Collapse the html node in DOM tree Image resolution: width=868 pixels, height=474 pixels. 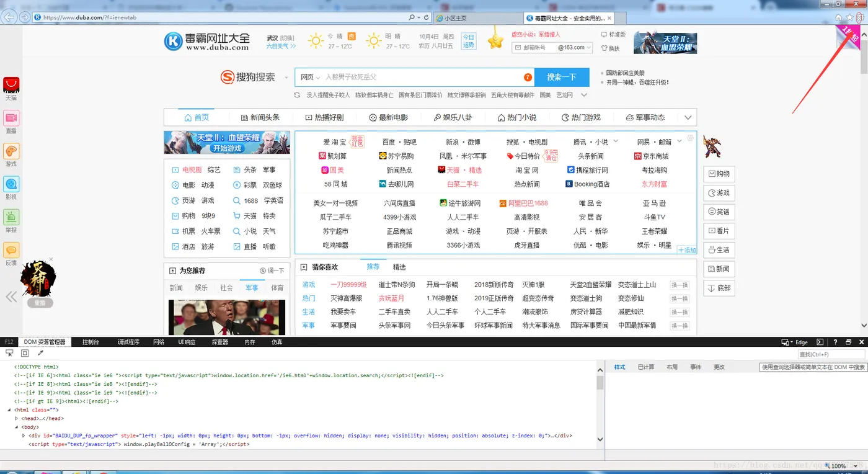(9, 409)
